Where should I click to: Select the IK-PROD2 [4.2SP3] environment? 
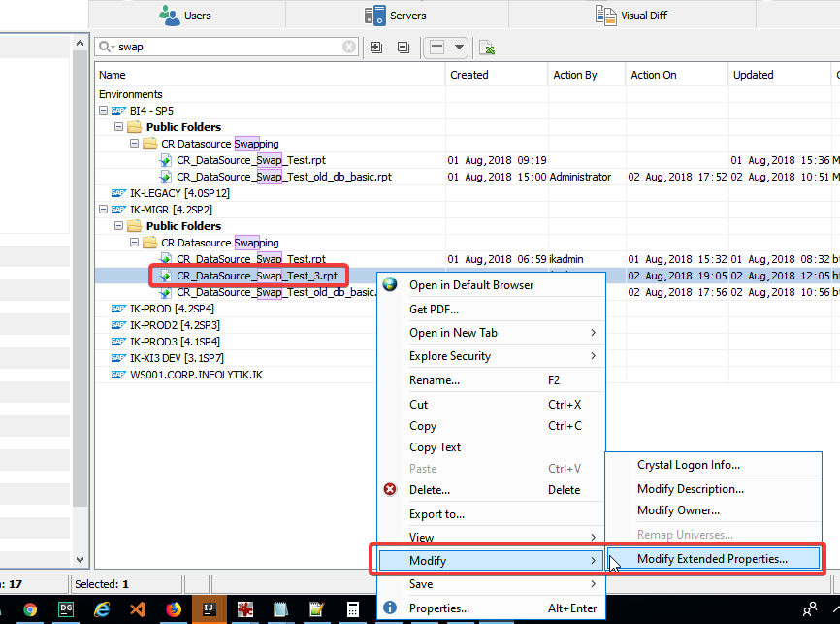(x=175, y=325)
